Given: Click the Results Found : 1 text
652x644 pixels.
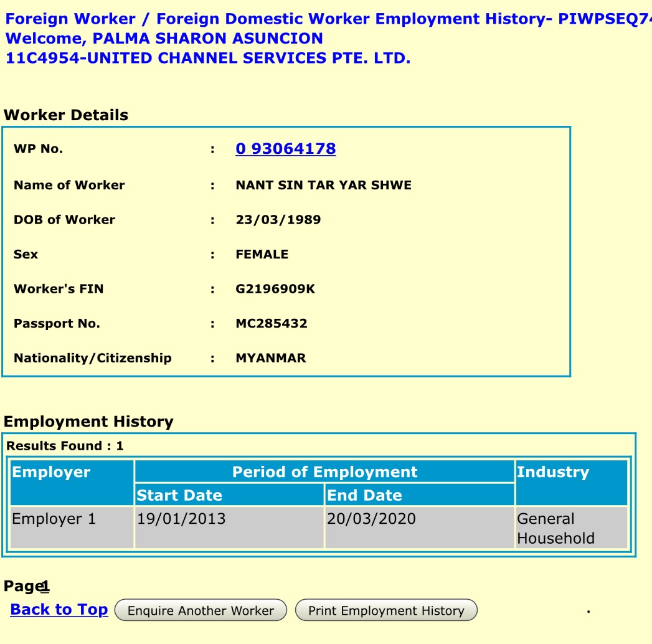Looking at the screenshot, I should pyautogui.click(x=65, y=446).
